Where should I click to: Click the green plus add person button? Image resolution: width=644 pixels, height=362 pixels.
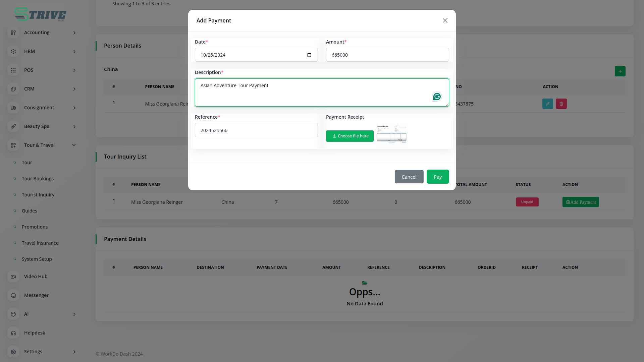pyautogui.click(x=620, y=71)
